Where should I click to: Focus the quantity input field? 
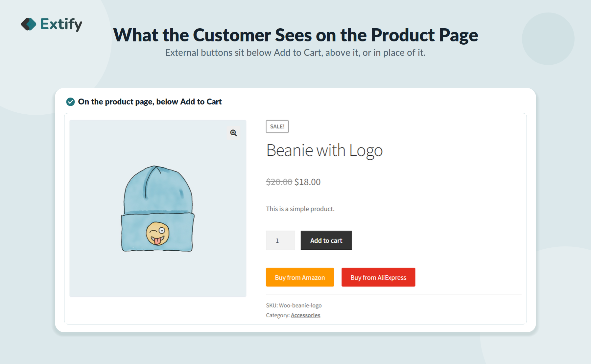tap(280, 240)
